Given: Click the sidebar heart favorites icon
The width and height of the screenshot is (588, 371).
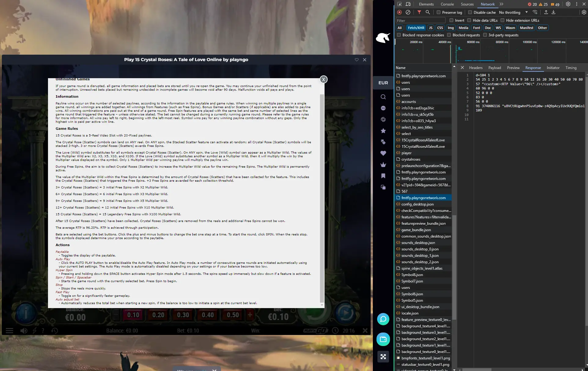Looking at the screenshot, I should [x=383, y=153].
